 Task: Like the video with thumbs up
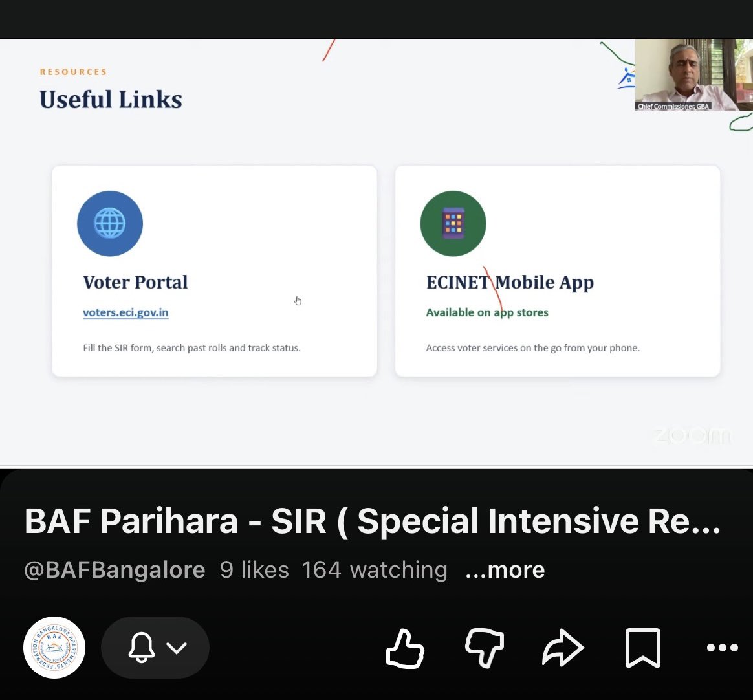click(x=405, y=648)
